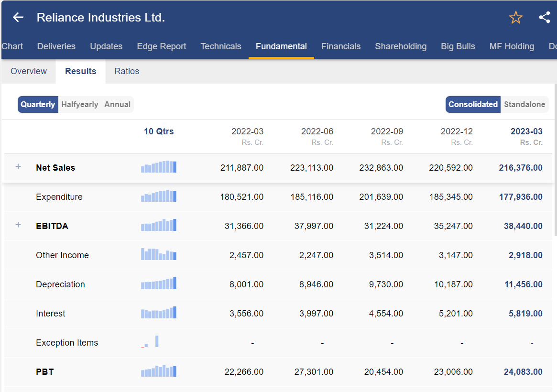This screenshot has width=557, height=392.
Task: Open the Deliveries tab
Action: click(56, 46)
